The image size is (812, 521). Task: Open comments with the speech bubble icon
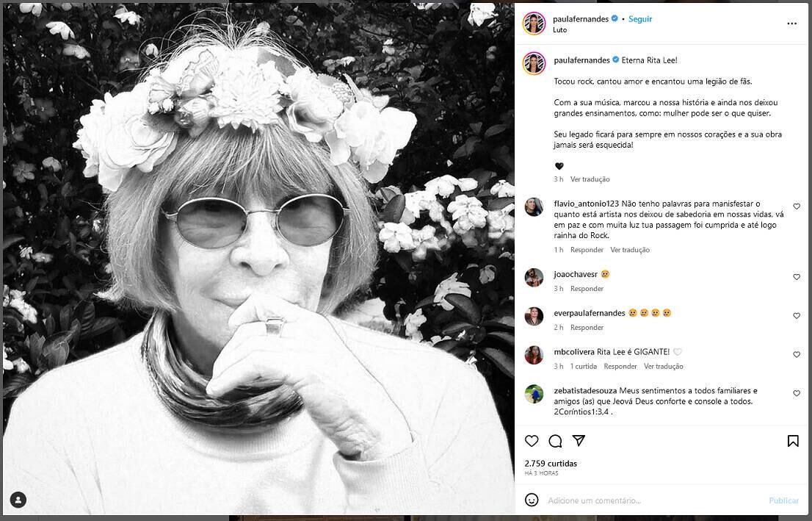point(555,440)
